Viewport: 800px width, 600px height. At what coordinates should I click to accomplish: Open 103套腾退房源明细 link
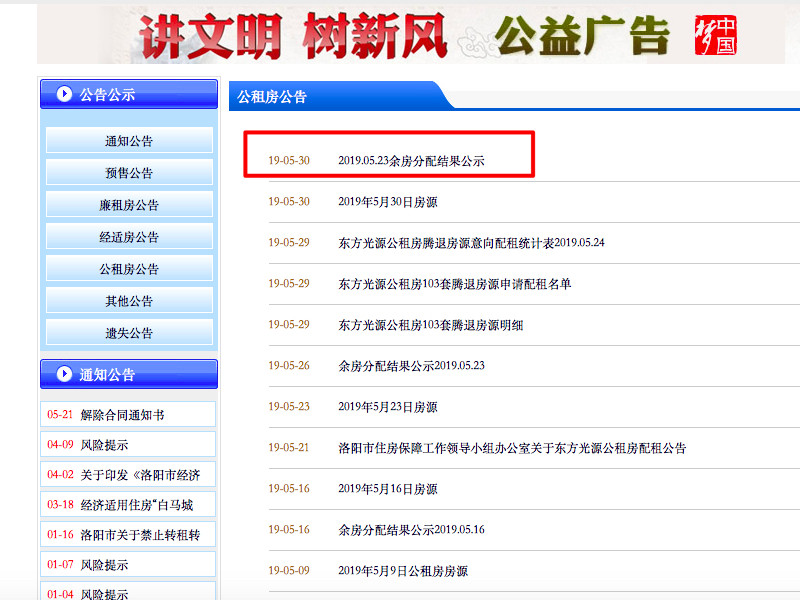coord(431,324)
